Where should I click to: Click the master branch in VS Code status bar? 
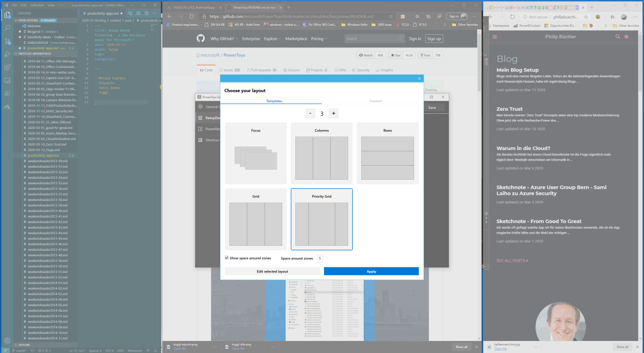(19, 350)
